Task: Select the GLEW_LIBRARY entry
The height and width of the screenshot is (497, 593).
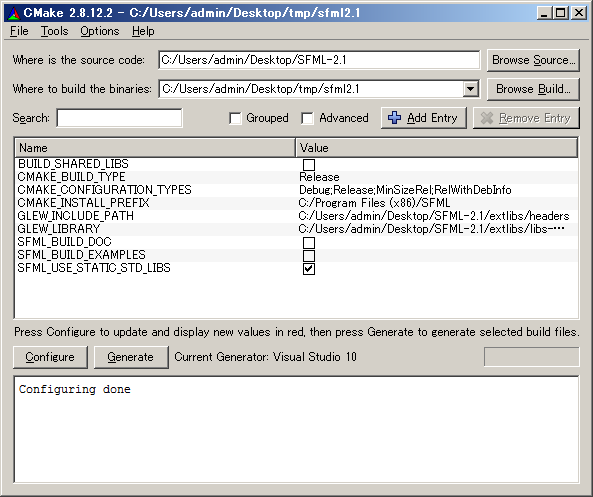Action: 59,229
